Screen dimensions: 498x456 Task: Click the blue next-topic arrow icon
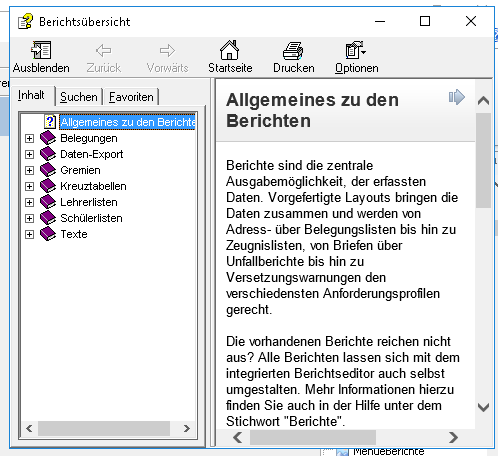(x=457, y=97)
